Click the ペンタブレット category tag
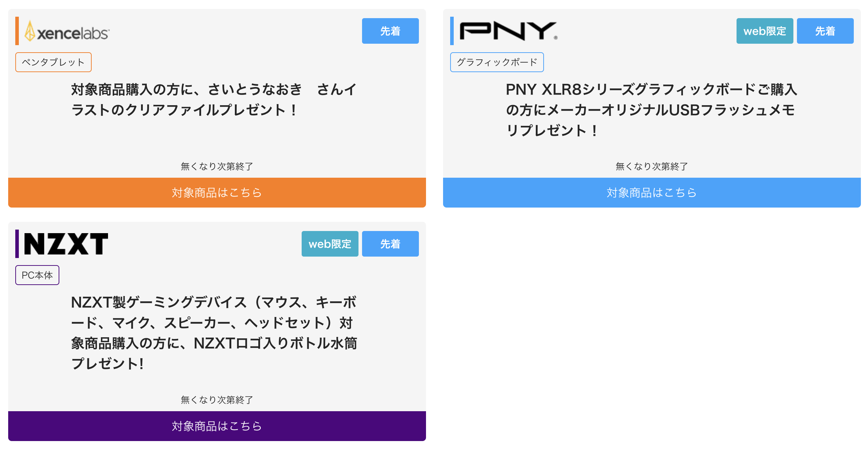The image size is (868, 451). [x=53, y=62]
